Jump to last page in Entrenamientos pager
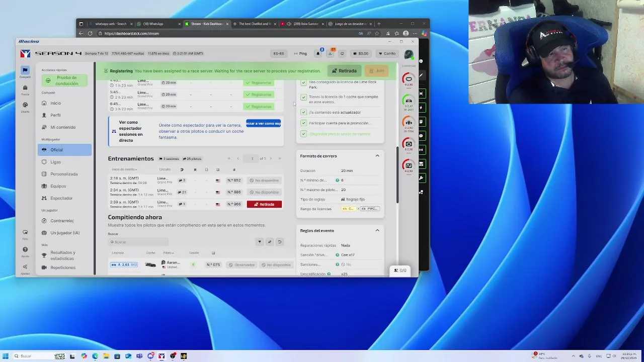Screen dimensions: 644x362 [280, 159]
